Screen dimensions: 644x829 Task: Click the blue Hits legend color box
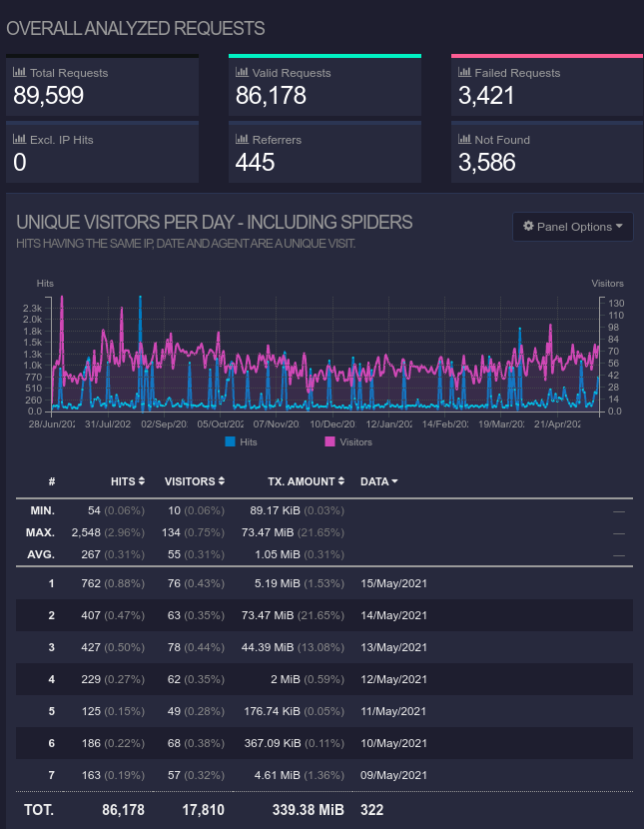(230, 441)
